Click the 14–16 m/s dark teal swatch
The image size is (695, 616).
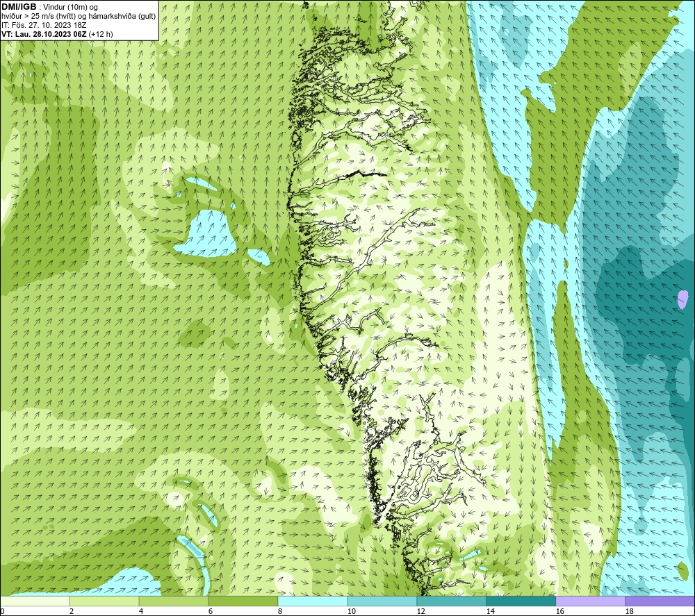[x=521, y=601]
